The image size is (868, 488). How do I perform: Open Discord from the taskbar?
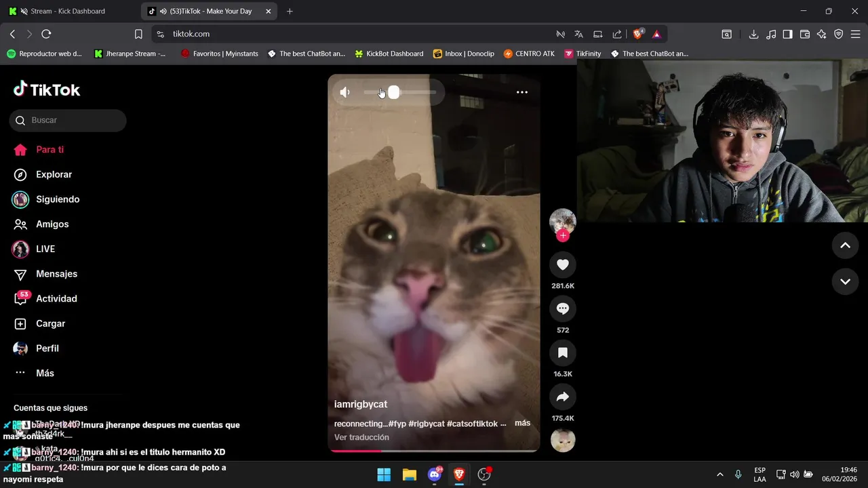(x=435, y=474)
